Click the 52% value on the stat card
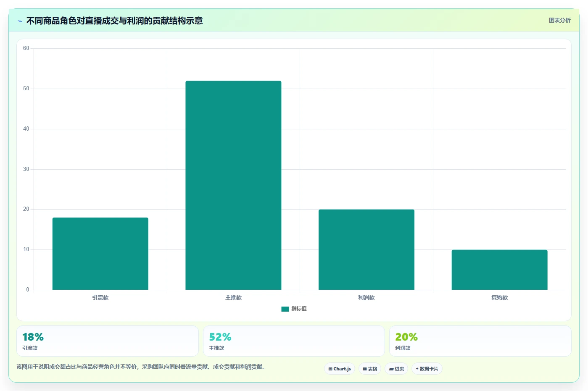The image size is (588, 391). click(x=220, y=337)
